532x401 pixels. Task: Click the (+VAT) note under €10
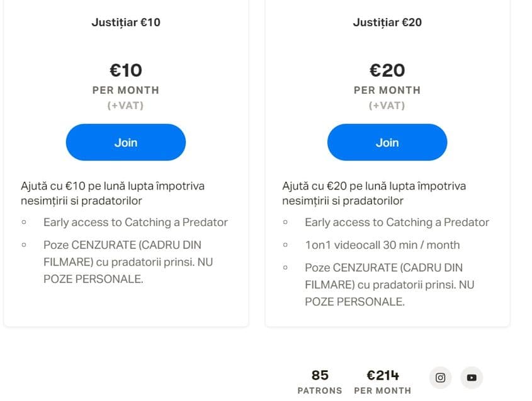coord(126,106)
